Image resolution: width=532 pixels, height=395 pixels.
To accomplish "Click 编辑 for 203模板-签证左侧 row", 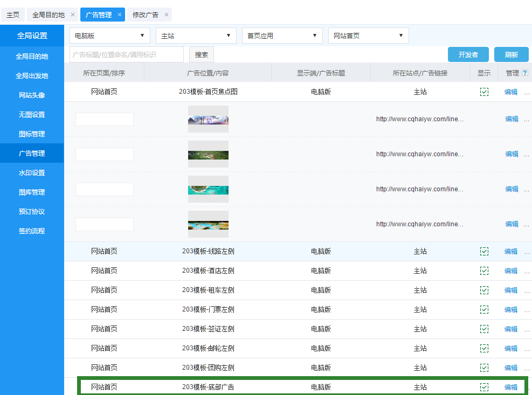I will tap(510, 329).
